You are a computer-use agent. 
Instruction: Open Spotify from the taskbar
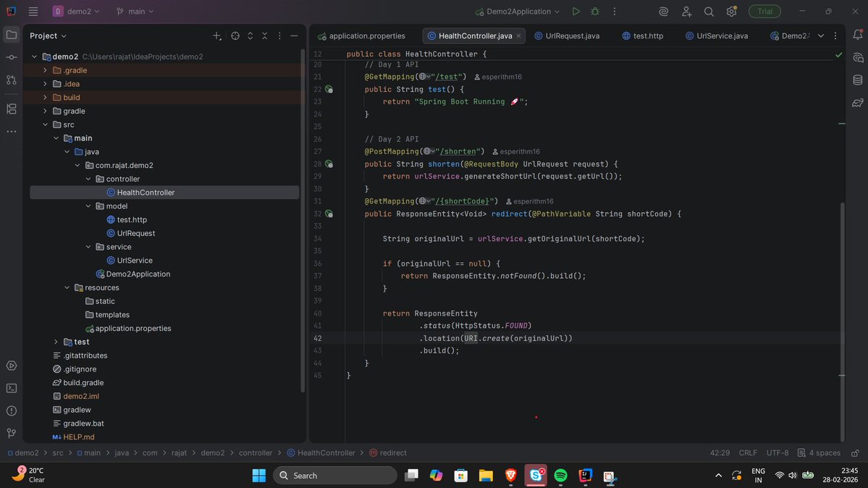(560, 475)
